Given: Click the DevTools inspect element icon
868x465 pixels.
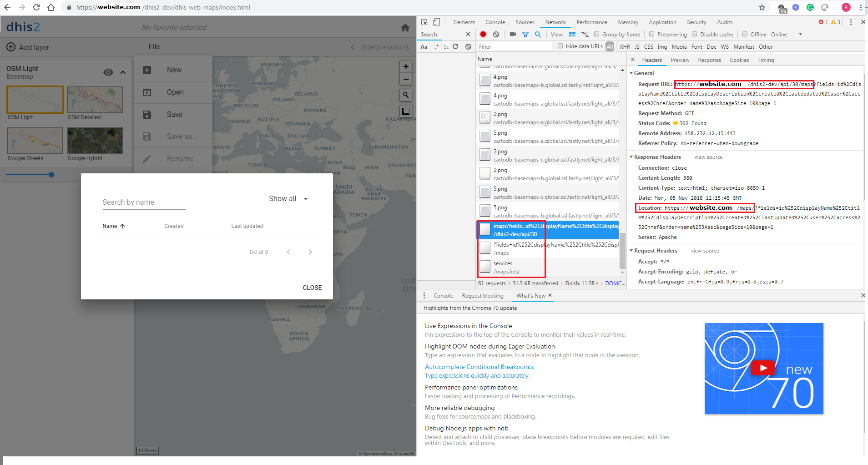Looking at the screenshot, I should point(424,22).
